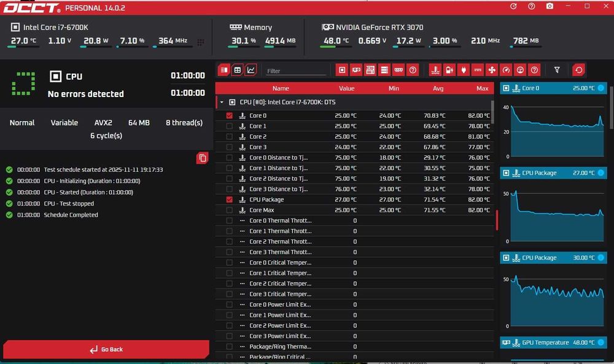Check the Core 1 temperature checkbox
The width and height of the screenshot is (614, 364).
[x=229, y=126]
